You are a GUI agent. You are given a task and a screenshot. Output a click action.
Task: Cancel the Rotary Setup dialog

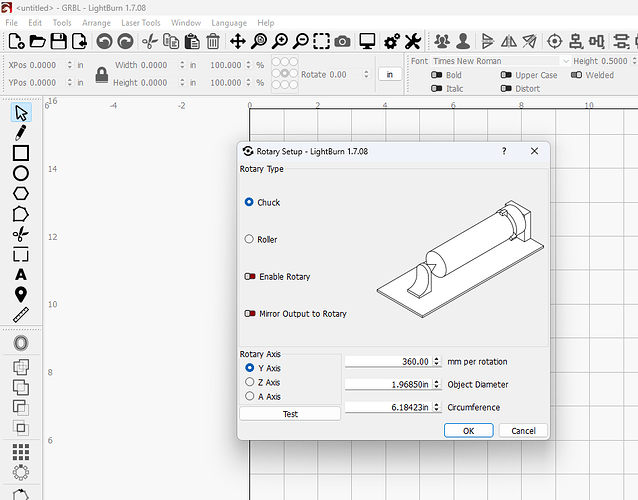pyautogui.click(x=523, y=430)
